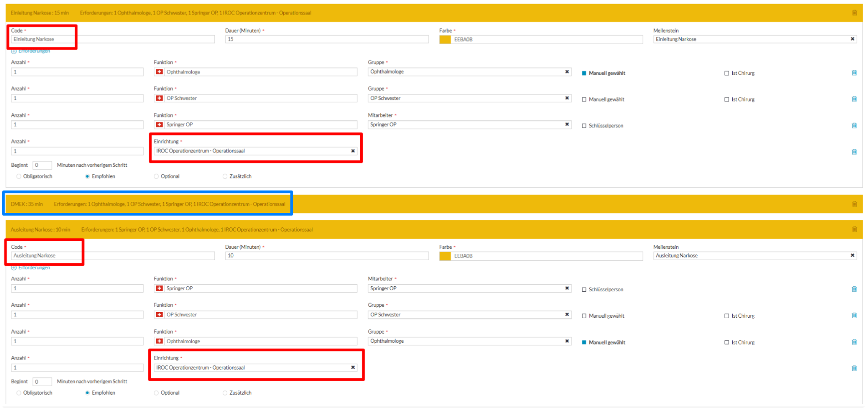The image size is (868, 412).
Task: Clear the Meilenstein value Einleitung Narkose
Action: tap(852, 39)
